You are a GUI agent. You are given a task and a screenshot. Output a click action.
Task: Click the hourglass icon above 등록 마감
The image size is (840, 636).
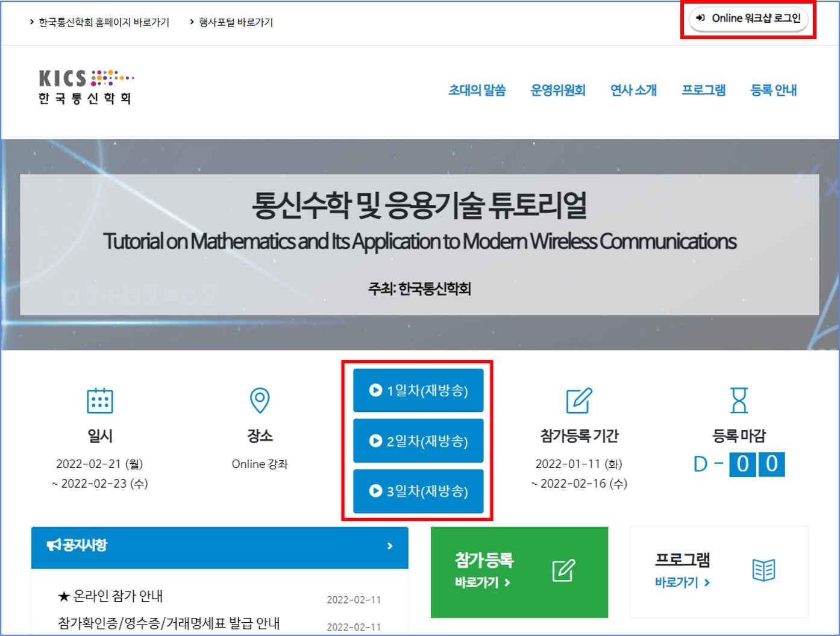[x=739, y=401]
